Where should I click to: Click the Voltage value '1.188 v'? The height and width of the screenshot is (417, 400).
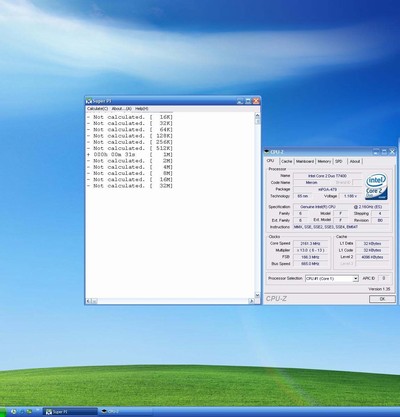[x=350, y=196]
